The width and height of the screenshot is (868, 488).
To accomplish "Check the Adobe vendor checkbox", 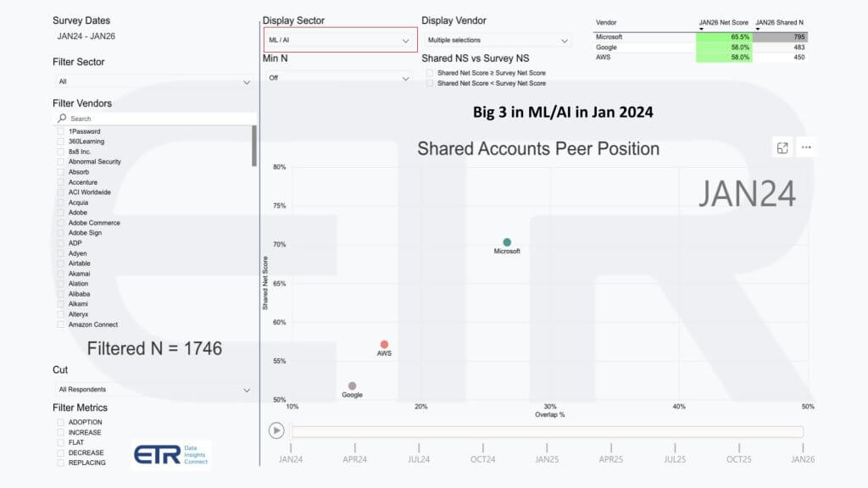I will (60, 213).
